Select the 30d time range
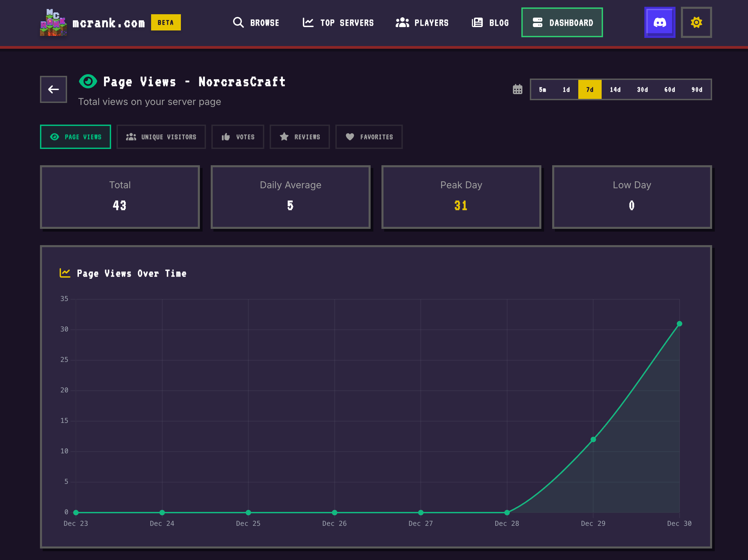 [642, 89]
